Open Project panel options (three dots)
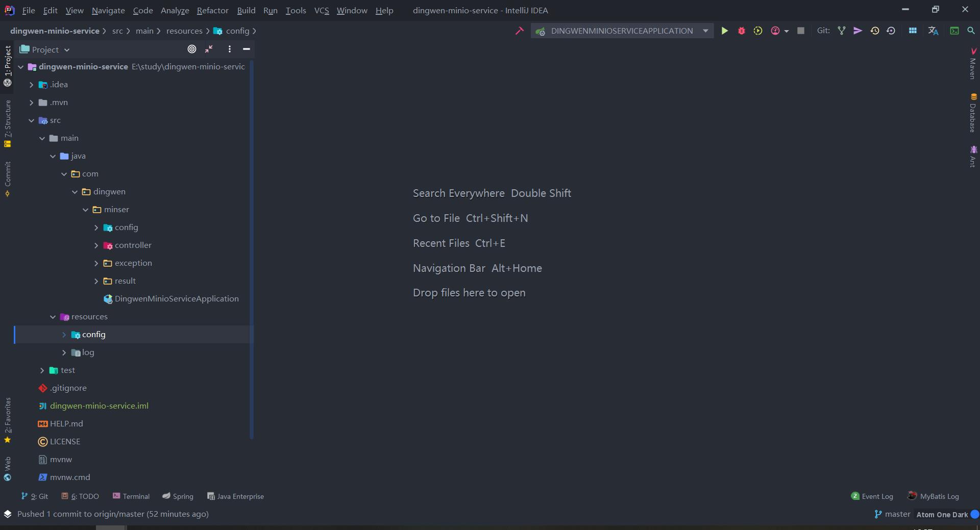Viewport: 980px width, 530px height. (230, 49)
